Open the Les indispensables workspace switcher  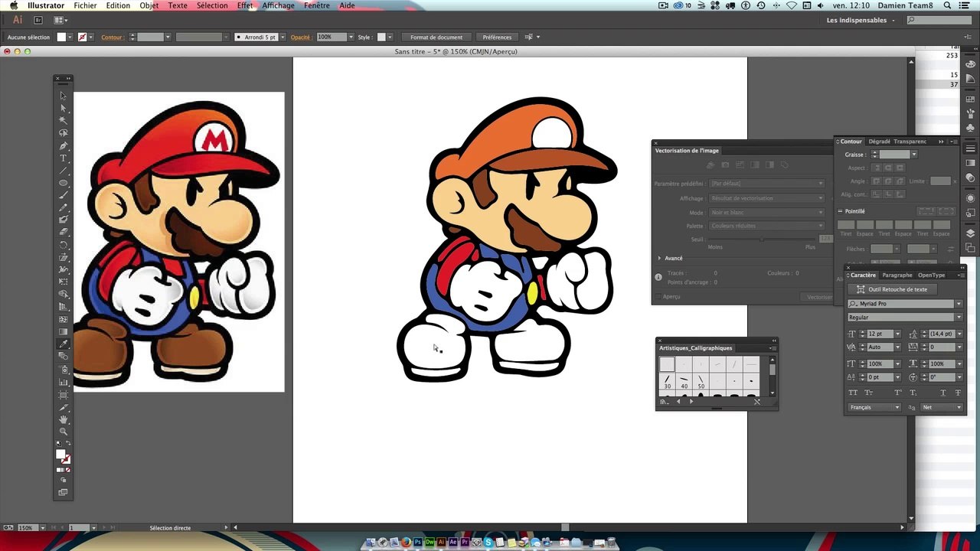[861, 20]
